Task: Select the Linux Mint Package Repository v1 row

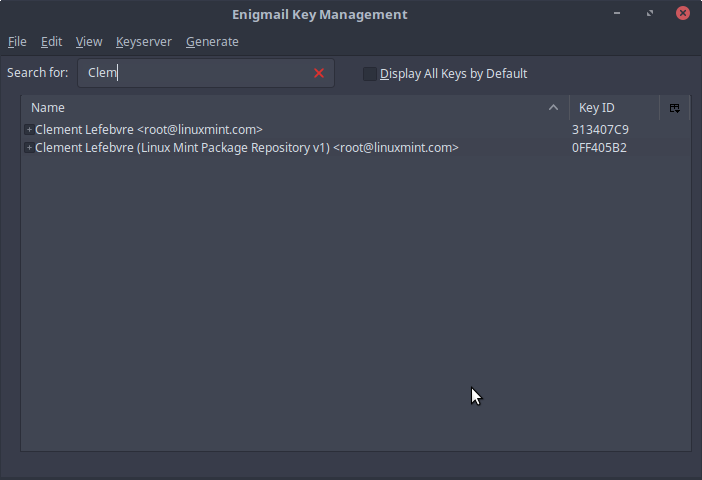Action: tap(247, 148)
